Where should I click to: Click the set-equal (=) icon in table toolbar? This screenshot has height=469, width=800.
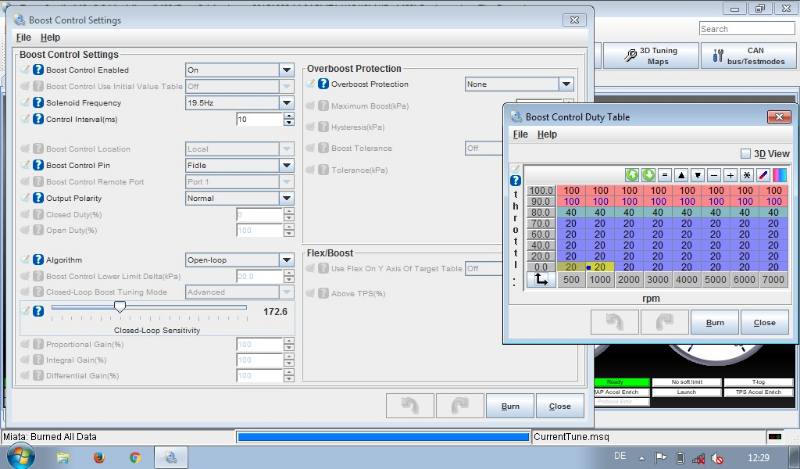pyautogui.click(x=665, y=175)
